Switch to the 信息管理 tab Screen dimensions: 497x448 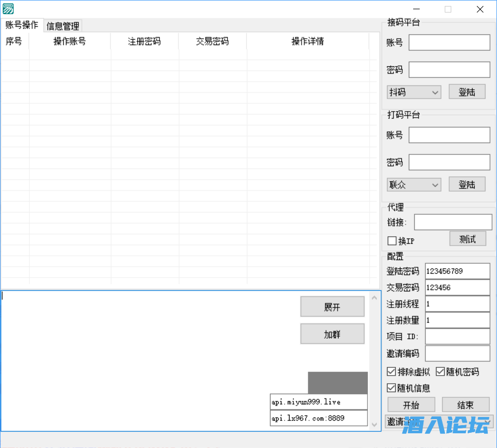pyautogui.click(x=63, y=26)
